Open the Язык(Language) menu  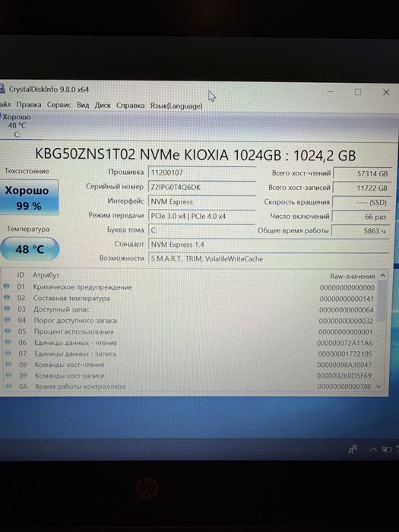pos(176,106)
